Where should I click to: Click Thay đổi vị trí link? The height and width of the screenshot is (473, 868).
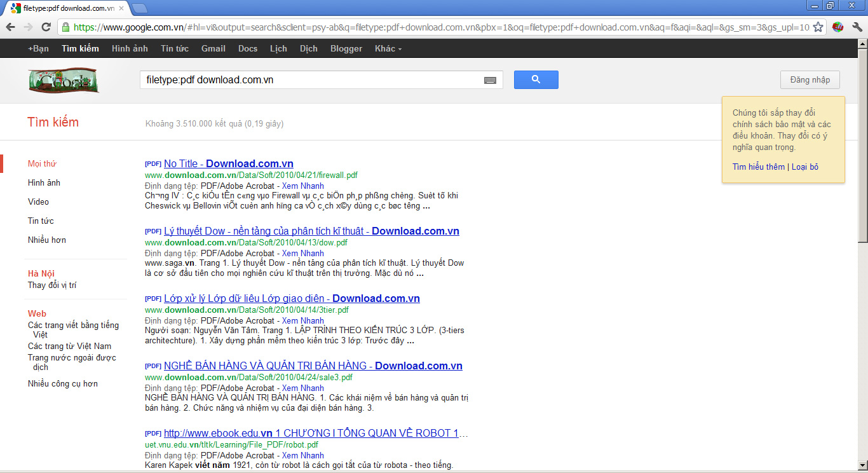tap(52, 285)
